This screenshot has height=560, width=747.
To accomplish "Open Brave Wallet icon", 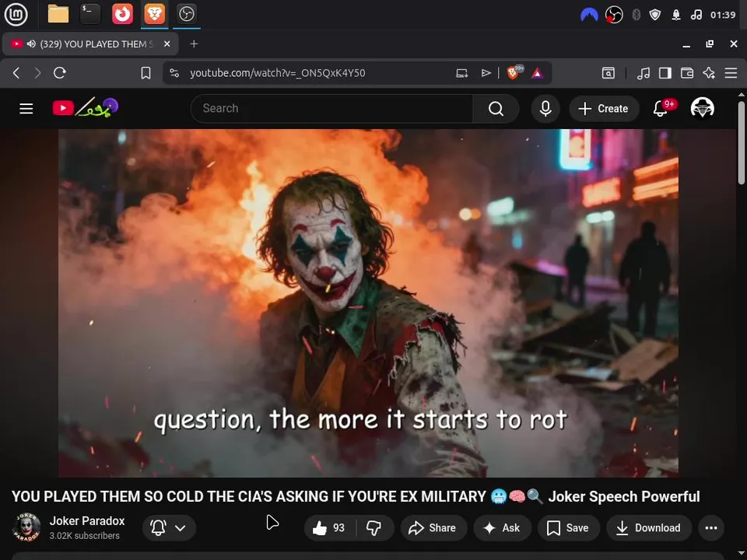I will 687,73.
